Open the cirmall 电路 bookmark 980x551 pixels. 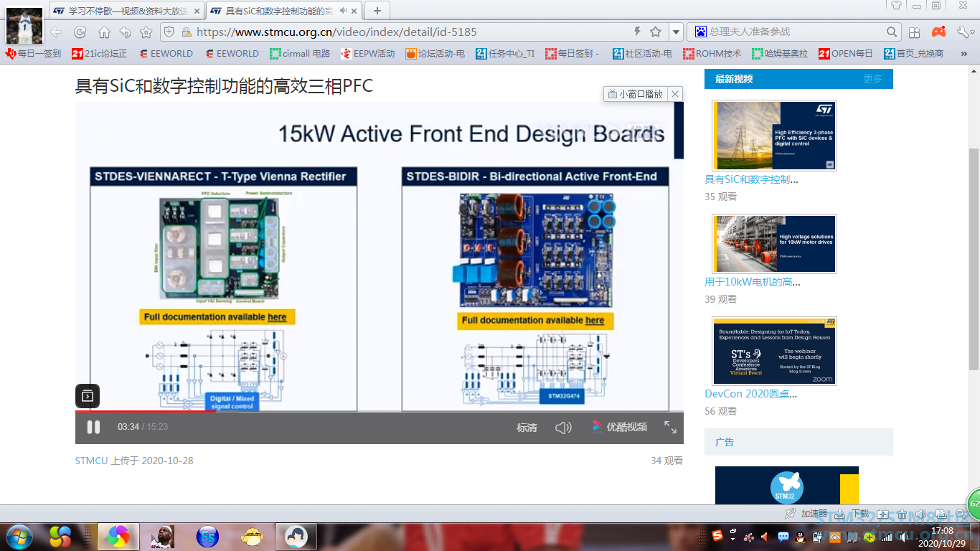[301, 53]
